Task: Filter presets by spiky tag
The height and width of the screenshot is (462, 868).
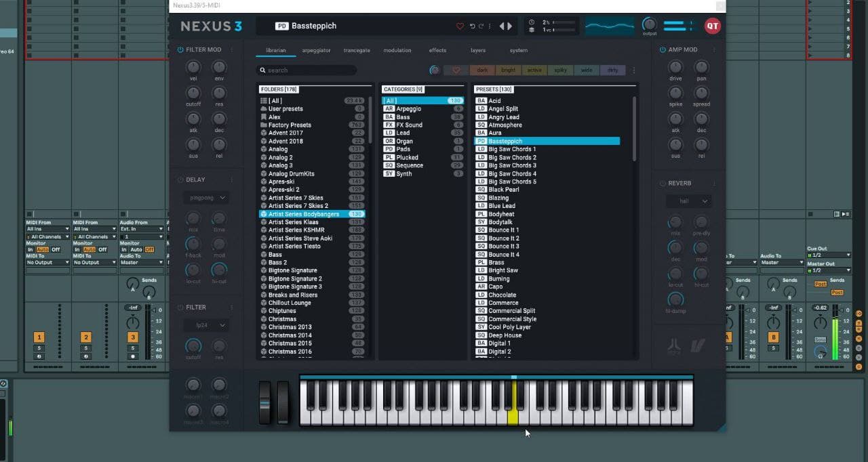Action: point(560,70)
